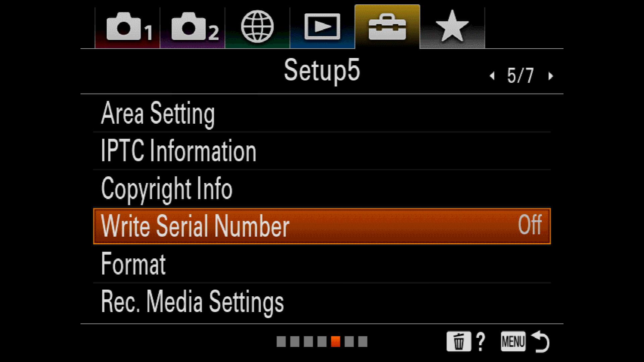
Task: Toggle Write Serial Number Off value
Action: (530, 225)
